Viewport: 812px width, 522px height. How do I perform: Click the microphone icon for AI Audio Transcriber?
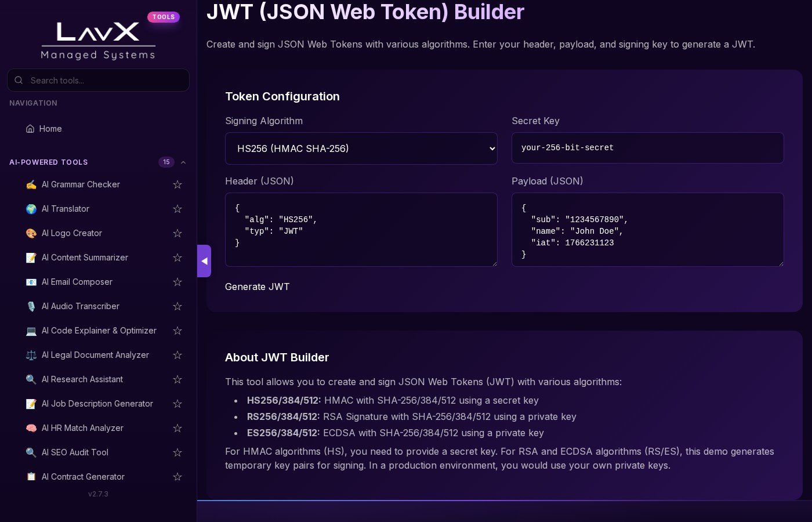point(31,306)
